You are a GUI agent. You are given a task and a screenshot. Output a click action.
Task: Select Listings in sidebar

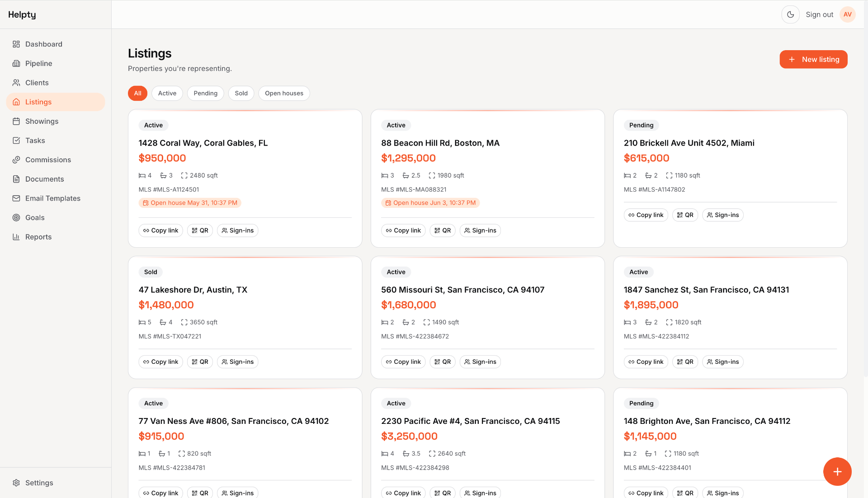56,102
